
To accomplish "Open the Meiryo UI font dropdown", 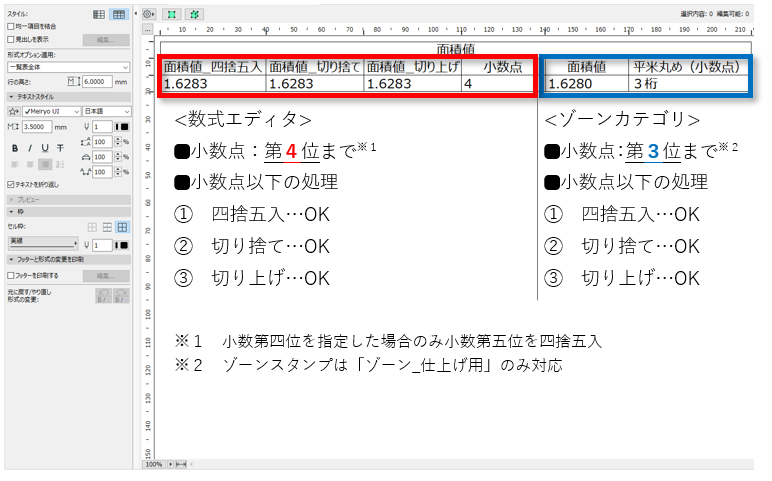I will point(51,112).
